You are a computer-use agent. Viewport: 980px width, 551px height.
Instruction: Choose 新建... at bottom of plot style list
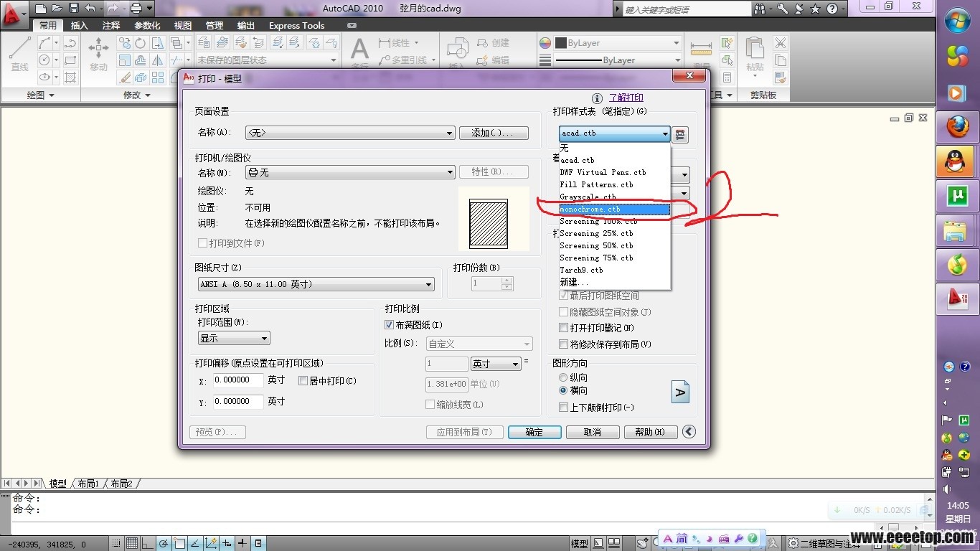pyautogui.click(x=614, y=282)
